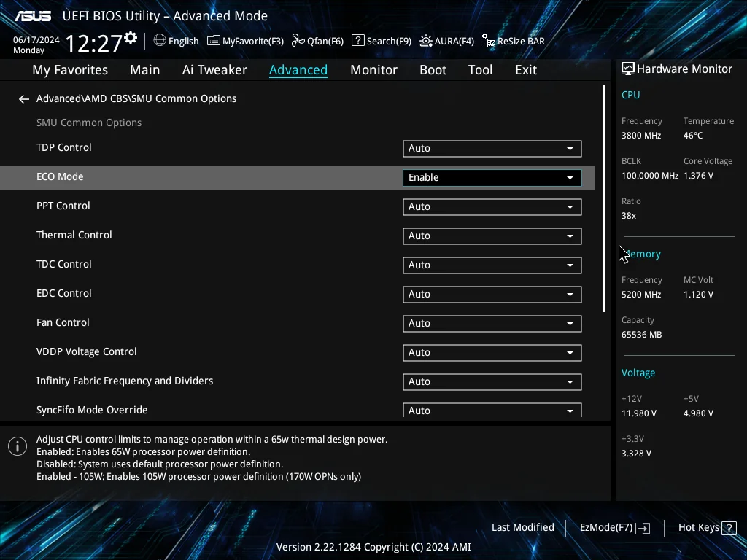Open the Boot tab
This screenshot has height=560, width=747.
(x=433, y=70)
